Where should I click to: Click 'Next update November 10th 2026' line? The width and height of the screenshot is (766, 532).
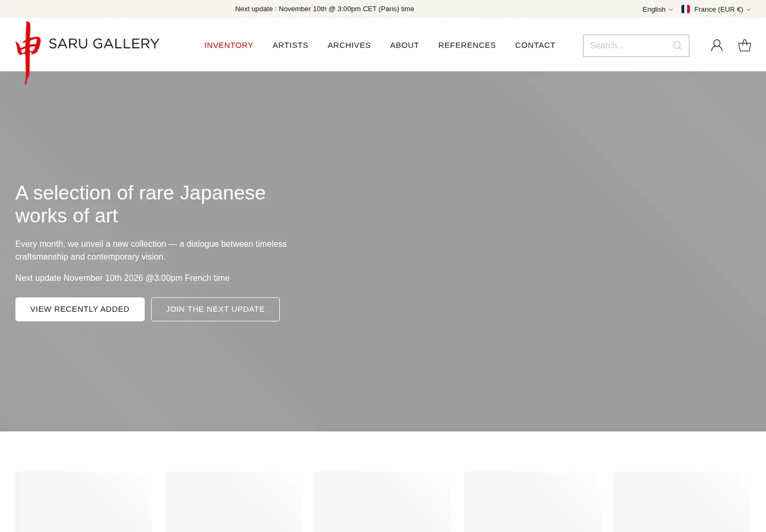[x=122, y=278]
